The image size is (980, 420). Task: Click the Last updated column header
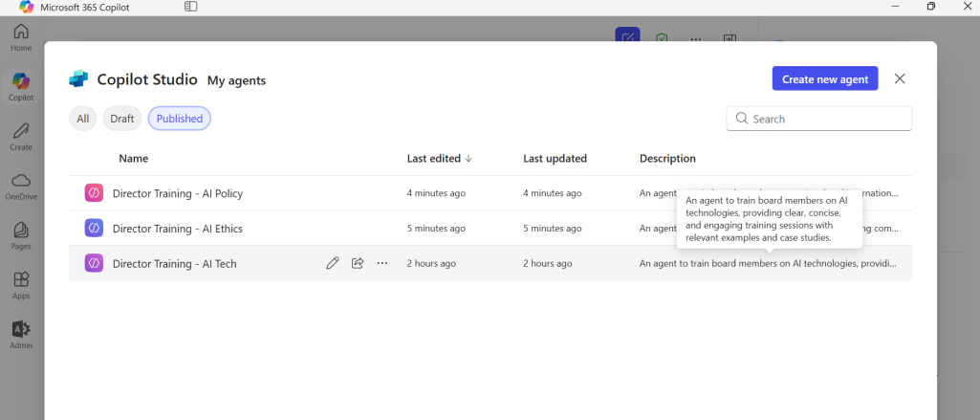click(555, 158)
